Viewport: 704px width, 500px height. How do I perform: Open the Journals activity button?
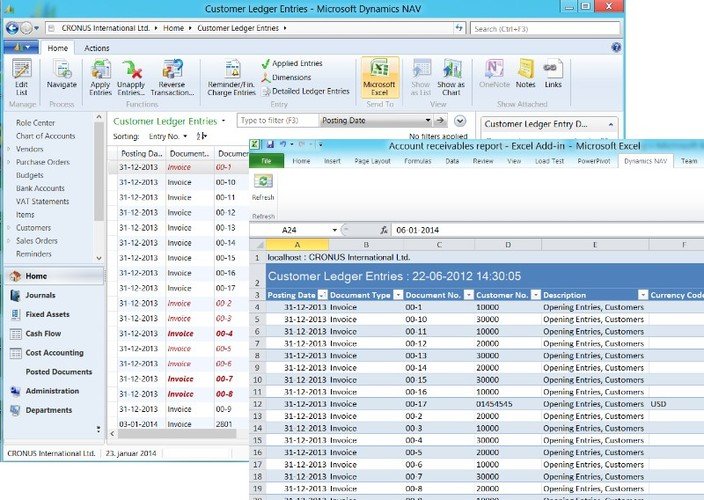coord(54,295)
